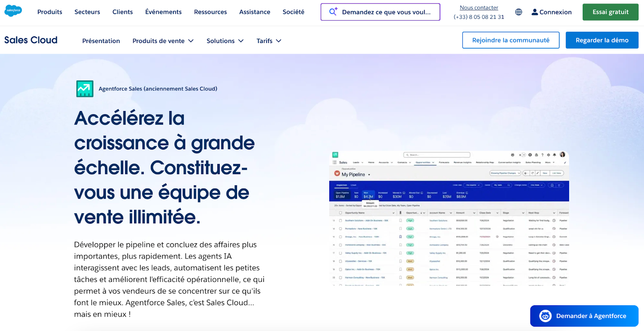Viewport: 644px width, 331px height.
Task: Click the Agentforce robot face icon
Action: tap(545, 316)
